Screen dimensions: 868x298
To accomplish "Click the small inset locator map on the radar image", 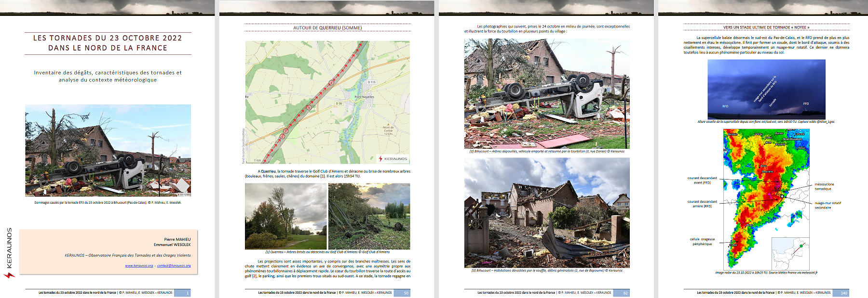I will (790, 253).
